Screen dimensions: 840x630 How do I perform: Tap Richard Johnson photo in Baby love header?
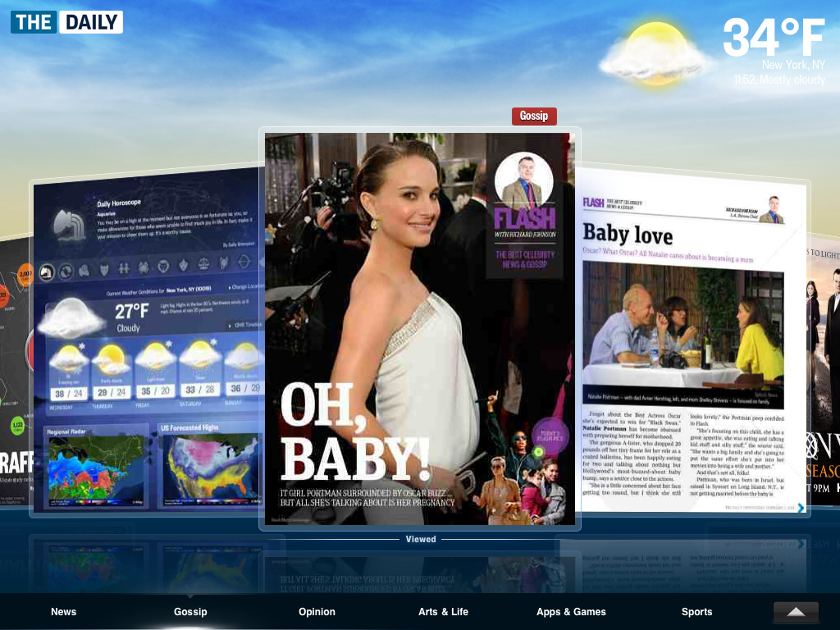tap(772, 210)
